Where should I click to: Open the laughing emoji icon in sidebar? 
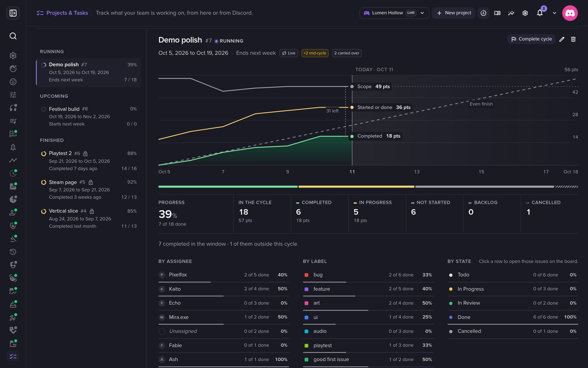pyautogui.click(x=13, y=82)
